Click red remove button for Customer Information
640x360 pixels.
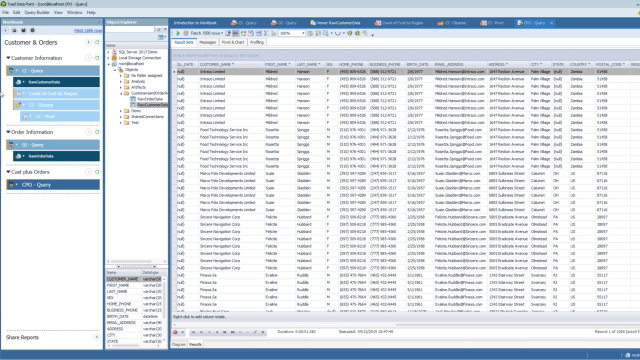click(x=89, y=58)
